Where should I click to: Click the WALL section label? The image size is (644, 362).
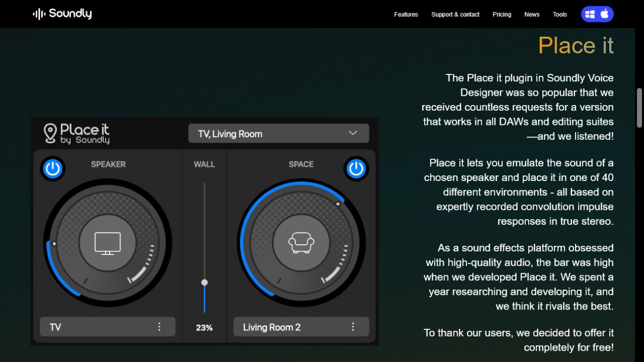tap(204, 164)
